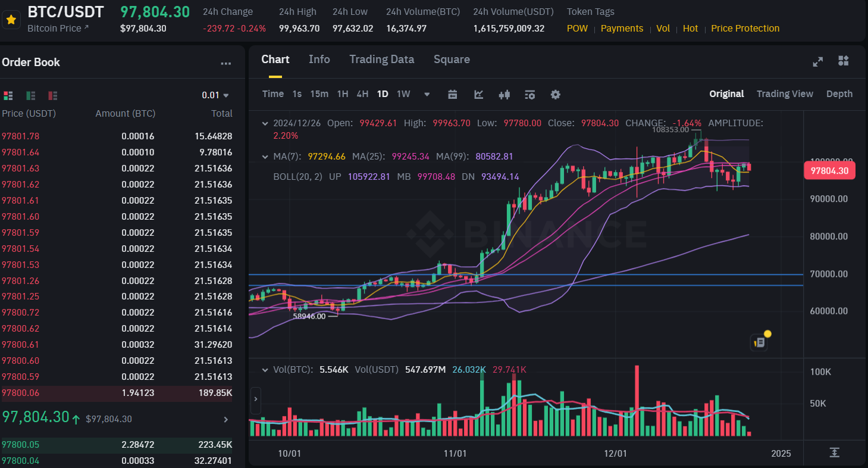Open the order book more options menu
Viewport: 868px width, 468px height.
(225, 63)
